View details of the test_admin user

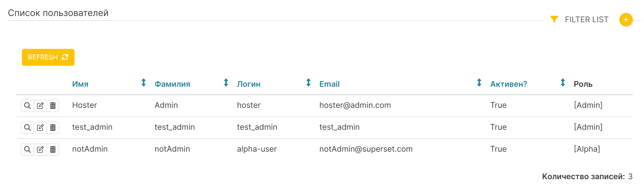tap(27, 127)
